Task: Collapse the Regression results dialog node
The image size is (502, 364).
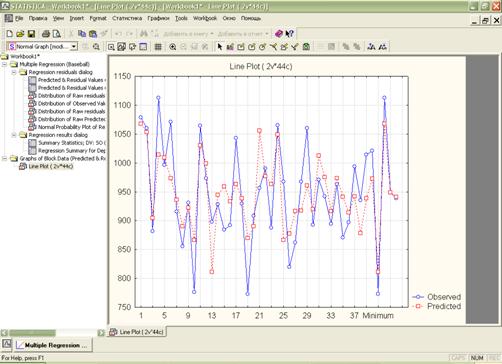Action: coord(14,135)
